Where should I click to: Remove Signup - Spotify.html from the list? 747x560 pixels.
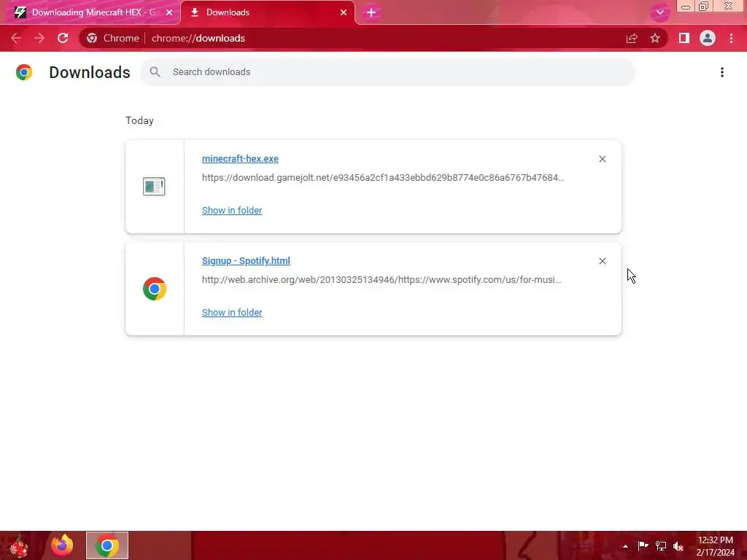pyautogui.click(x=602, y=261)
